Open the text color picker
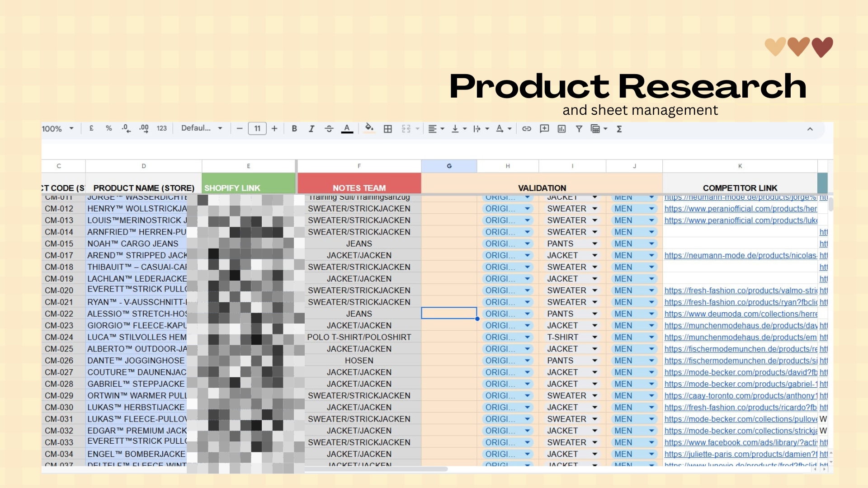868x488 pixels. 347,129
